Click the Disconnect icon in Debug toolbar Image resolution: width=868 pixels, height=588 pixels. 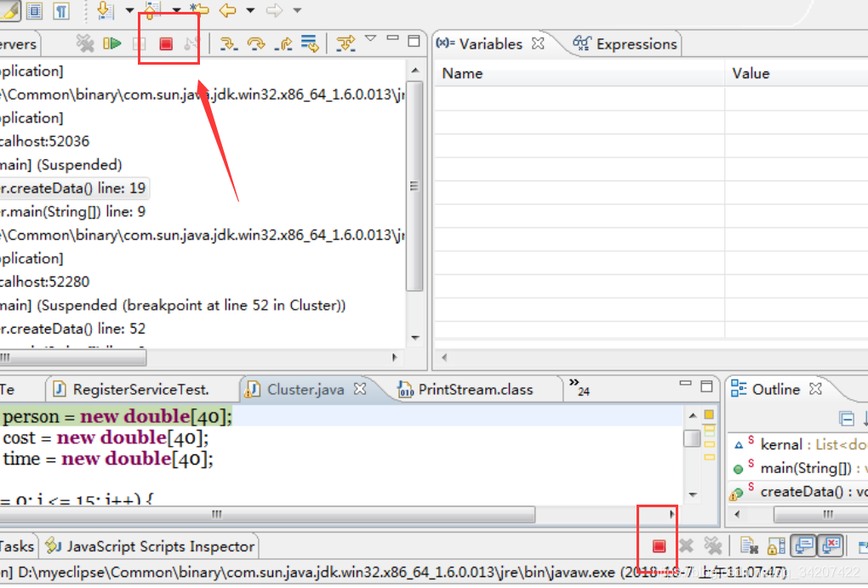pyautogui.click(x=191, y=43)
